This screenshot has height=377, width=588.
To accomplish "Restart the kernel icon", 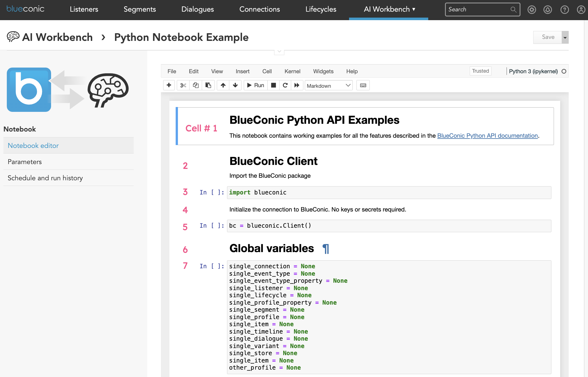I will (285, 85).
